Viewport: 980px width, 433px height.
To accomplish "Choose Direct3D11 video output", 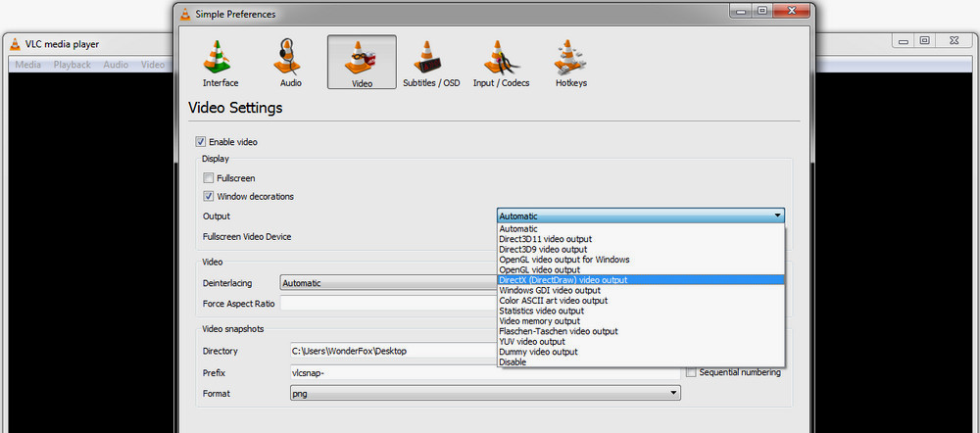I will [641, 239].
